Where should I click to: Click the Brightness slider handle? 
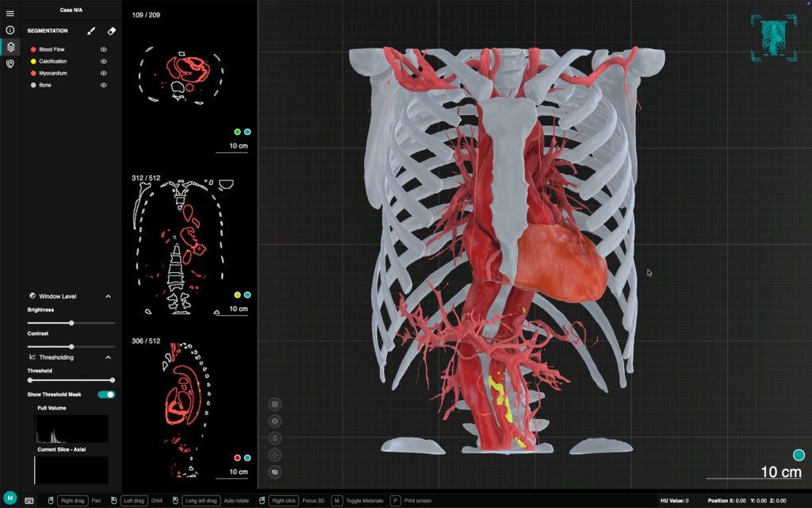71,323
